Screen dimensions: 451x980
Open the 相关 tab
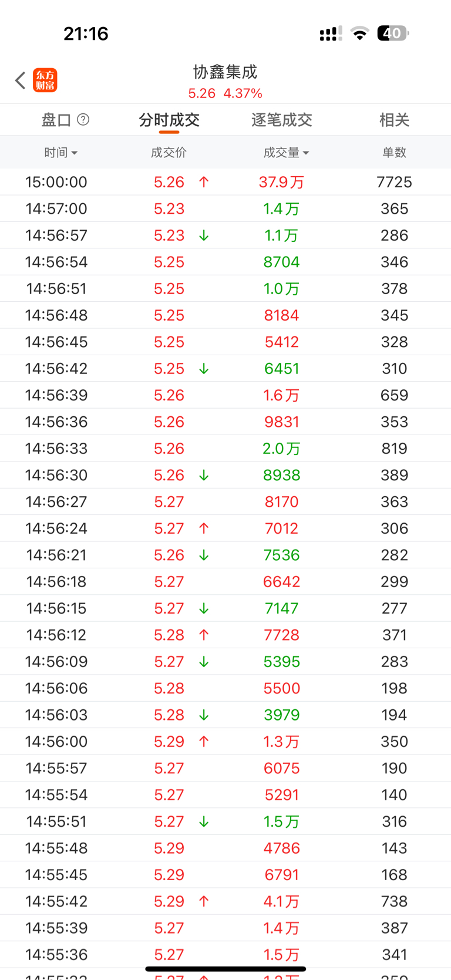tap(394, 120)
